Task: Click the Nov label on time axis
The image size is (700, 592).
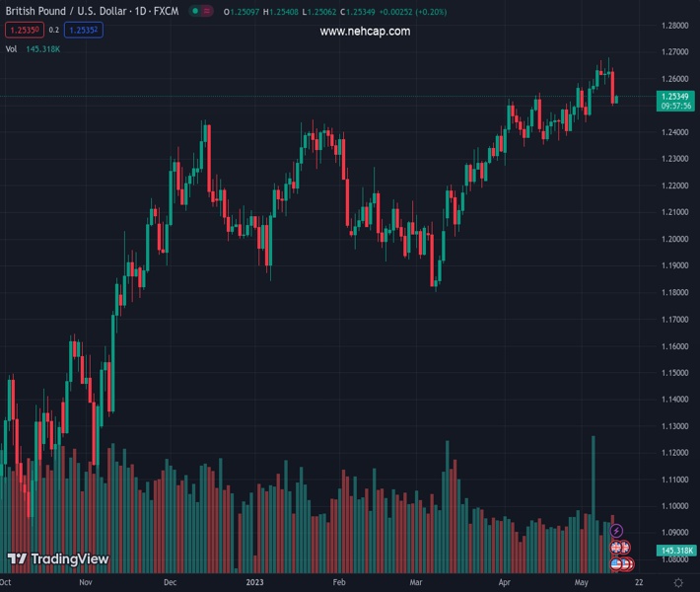Action: [85, 583]
